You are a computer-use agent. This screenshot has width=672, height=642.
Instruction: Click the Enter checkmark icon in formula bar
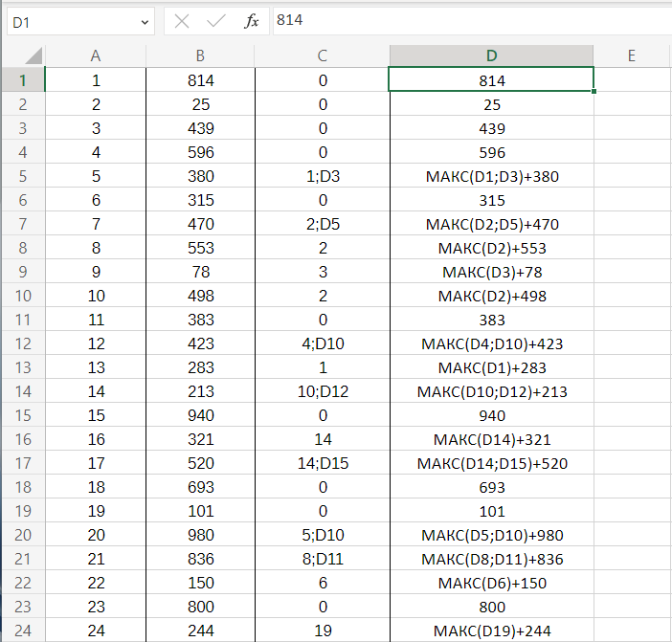click(x=216, y=21)
